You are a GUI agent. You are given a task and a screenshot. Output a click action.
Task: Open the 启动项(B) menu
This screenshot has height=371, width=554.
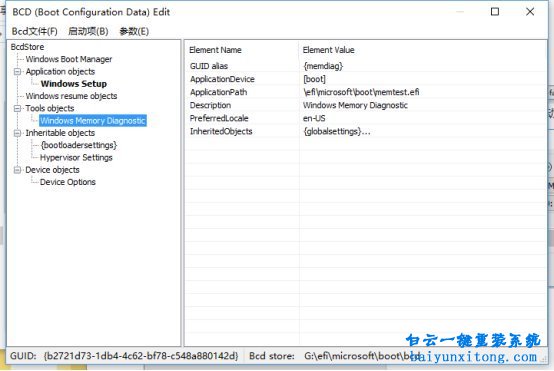tap(88, 31)
